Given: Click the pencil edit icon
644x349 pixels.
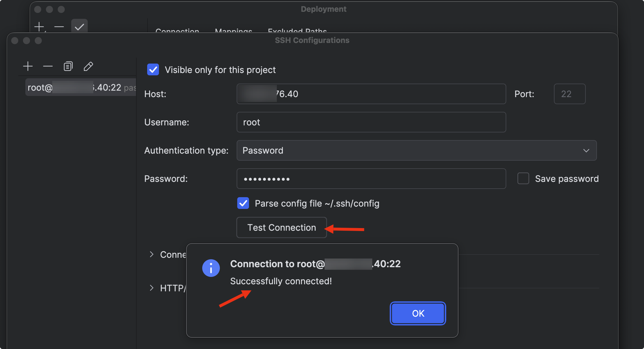Looking at the screenshot, I should [88, 66].
